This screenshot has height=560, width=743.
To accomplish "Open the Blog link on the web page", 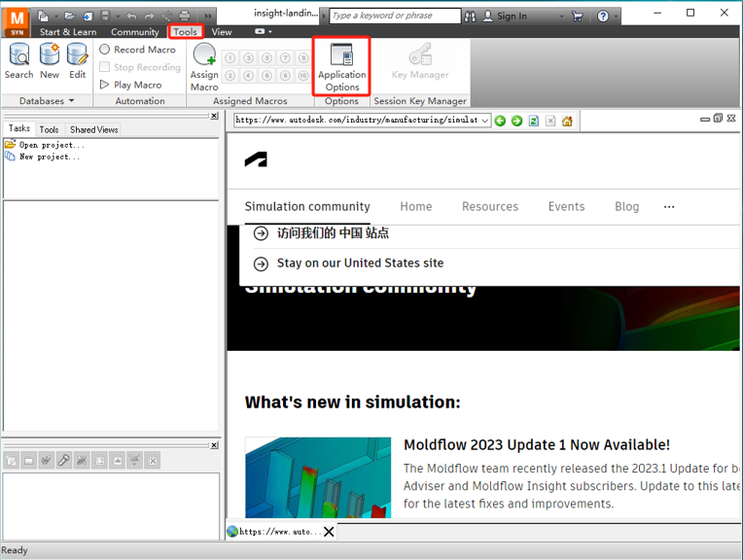I will pyautogui.click(x=627, y=206).
